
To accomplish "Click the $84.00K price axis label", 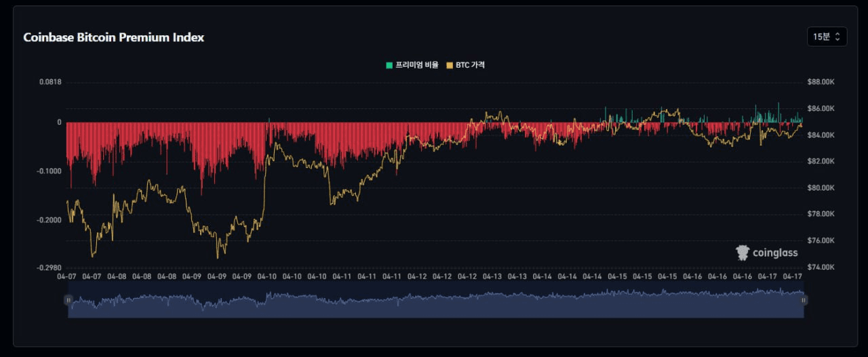I will pyautogui.click(x=820, y=135).
